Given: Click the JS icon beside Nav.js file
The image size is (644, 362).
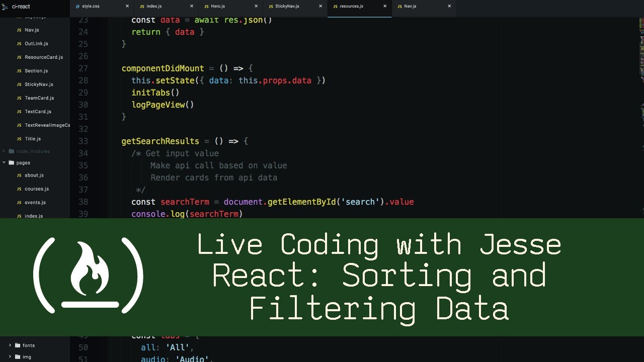Looking at the screenshot, I should (19, 30).
